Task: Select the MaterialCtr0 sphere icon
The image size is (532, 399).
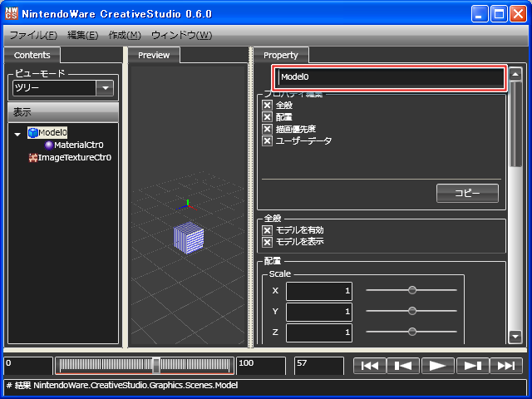Action: click(48, 145)
